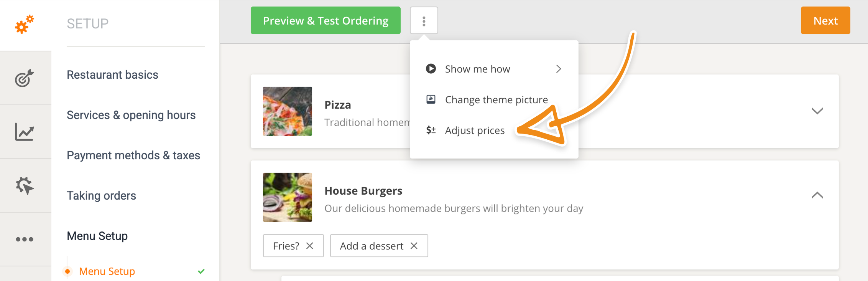868x281 pixels.
Task: Open the analytics chart sidebar icon
Action: 25,132
